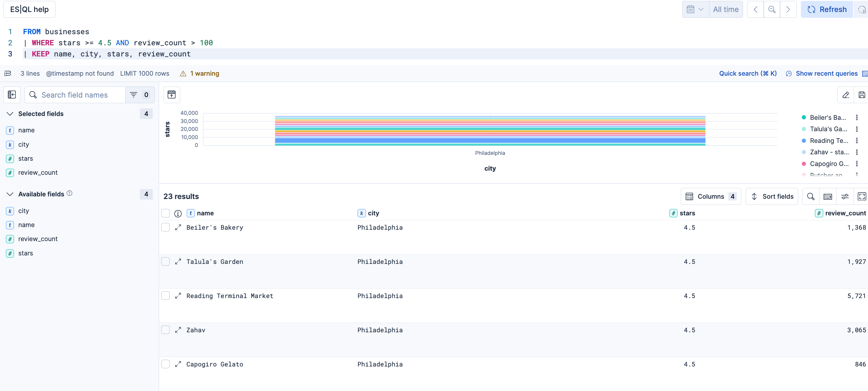Collapse the field sidebar panel icon
Screen dimensions: 868x391
12,95
